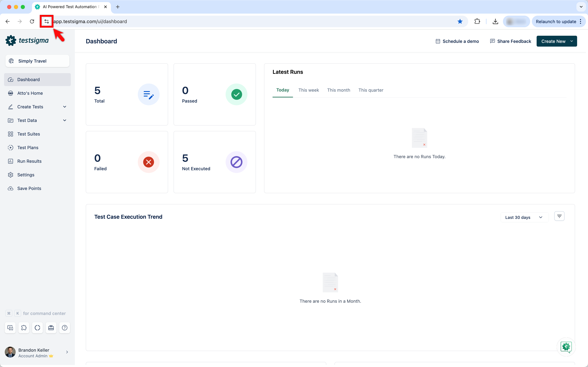Click the filter icon in Execution Trend
Viewport: 588px width, 367px height.
point(559,216)
